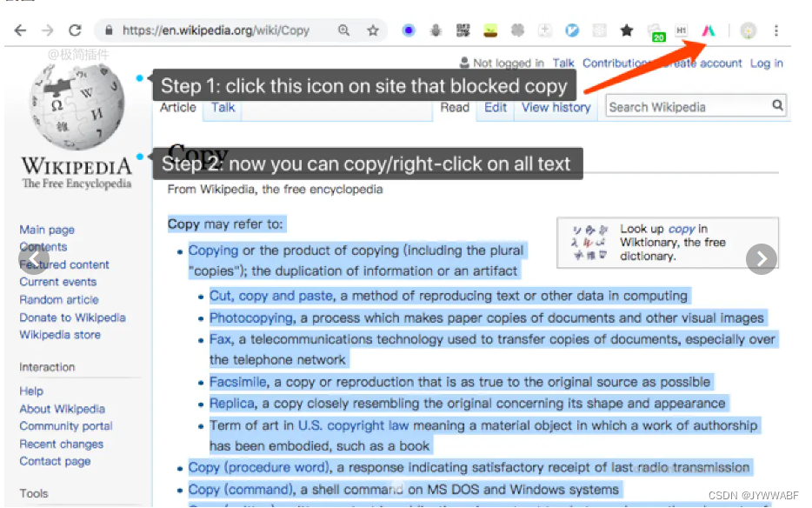
Task: Click the Wikipedia globe logo
Action: pyautogui.click(x=77, y=107)
